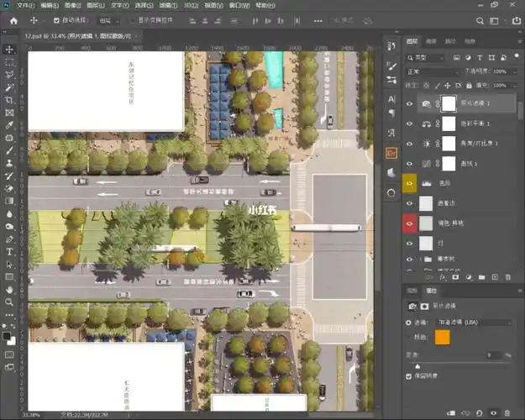
Task: Reset adjustment defaults in Properties panel
Action: point(479,412)
